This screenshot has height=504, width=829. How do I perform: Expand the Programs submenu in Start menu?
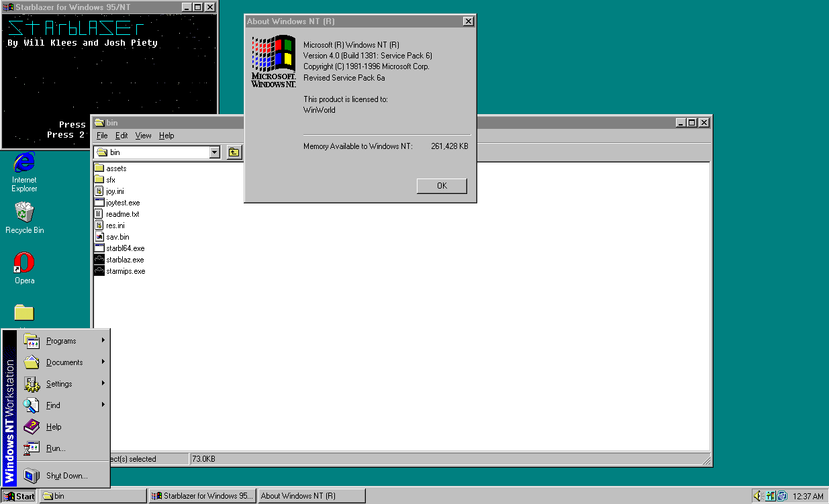coord(61,341)
